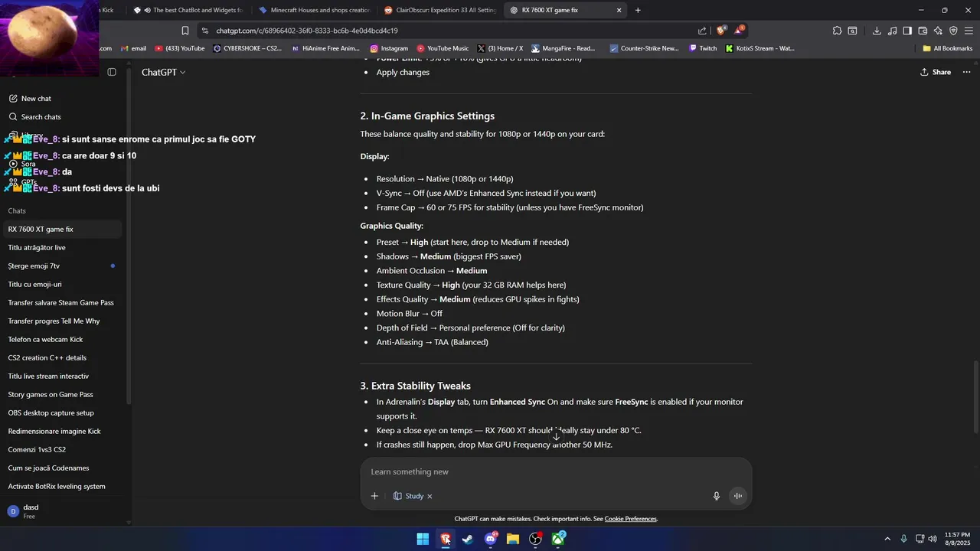Open OBS Studio from the taskbar
The image size is (980, 551).
click(x=536, y=539)
